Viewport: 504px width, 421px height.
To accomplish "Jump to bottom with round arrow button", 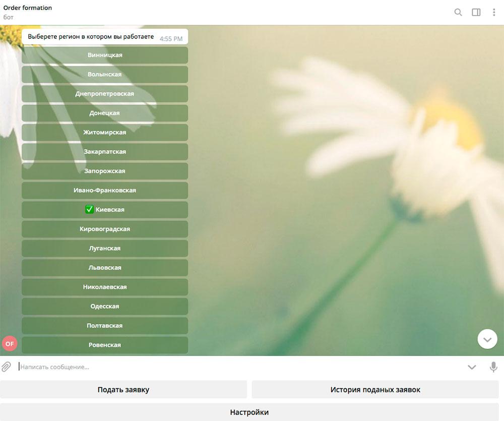I will [x=487, y=339].
